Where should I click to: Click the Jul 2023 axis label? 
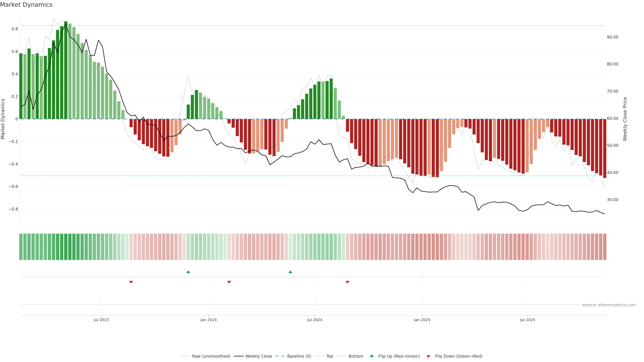[x=101, y=320]
